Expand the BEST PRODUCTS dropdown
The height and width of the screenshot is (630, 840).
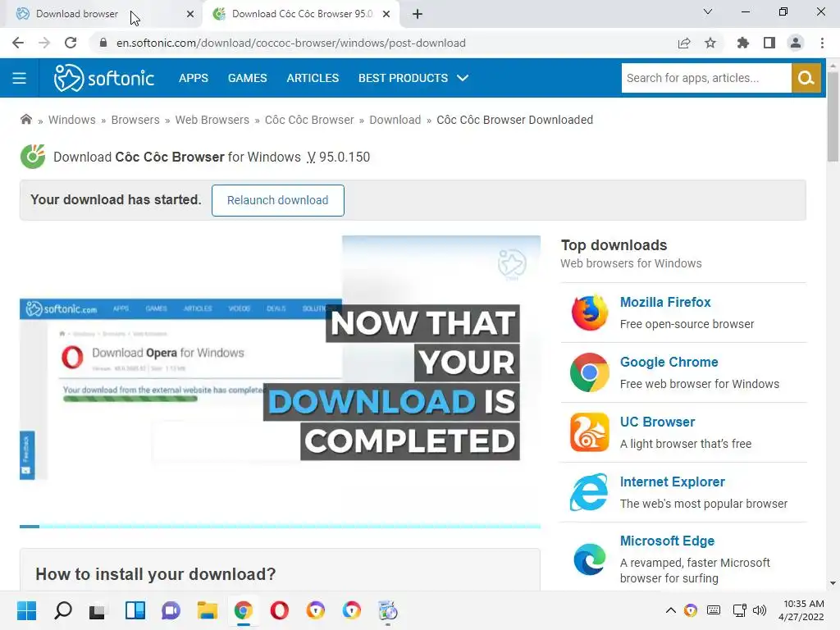pos(413,78)
